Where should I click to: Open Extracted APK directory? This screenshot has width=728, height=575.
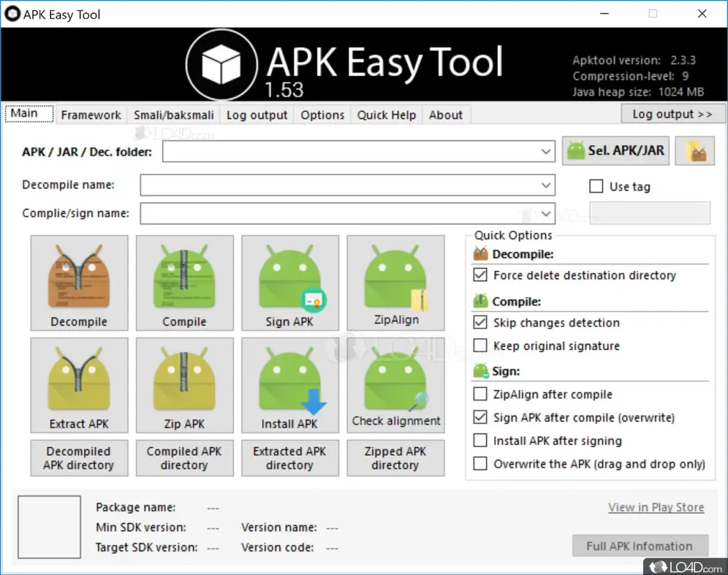290,458
